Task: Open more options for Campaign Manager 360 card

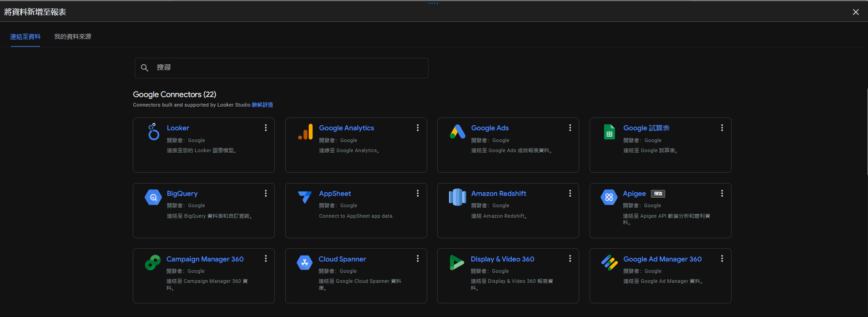Action: (x=266, y=259)
